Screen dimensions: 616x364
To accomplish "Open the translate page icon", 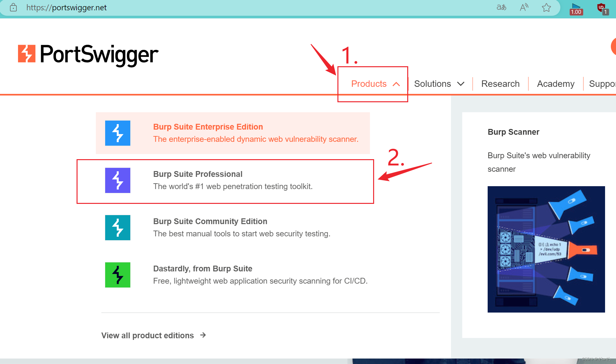I will 501,7.
